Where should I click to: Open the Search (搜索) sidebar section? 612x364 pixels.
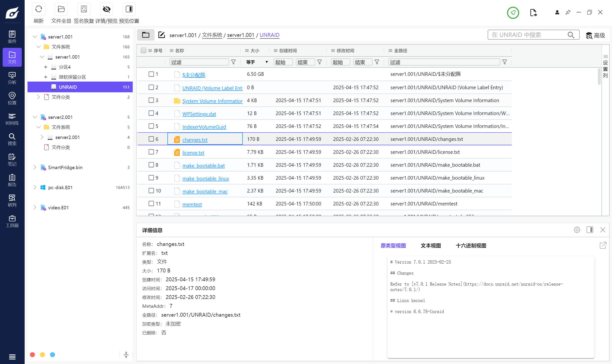click(x=12, y=139)
